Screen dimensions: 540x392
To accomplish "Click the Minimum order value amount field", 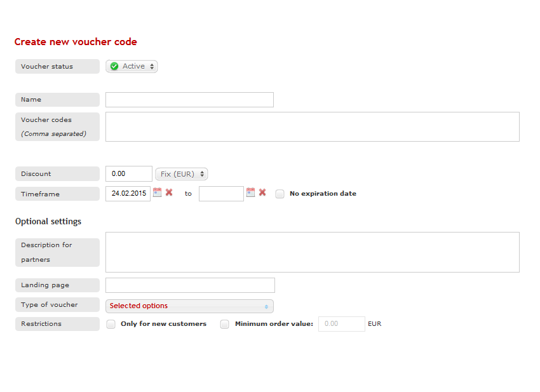I will tap(342, 324).
